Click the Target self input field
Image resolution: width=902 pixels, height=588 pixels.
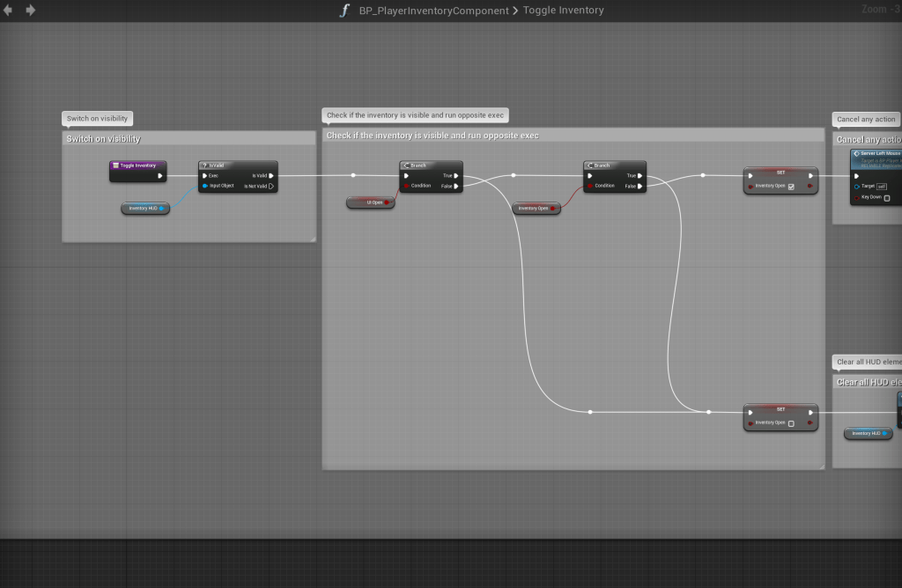point(881,186)
